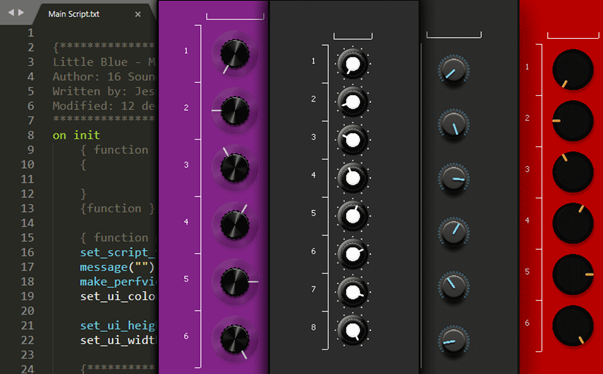This screenshot has width=603, height=374.
Task: Click the 'Little Blue' comment line
Action: click(104, 62)
